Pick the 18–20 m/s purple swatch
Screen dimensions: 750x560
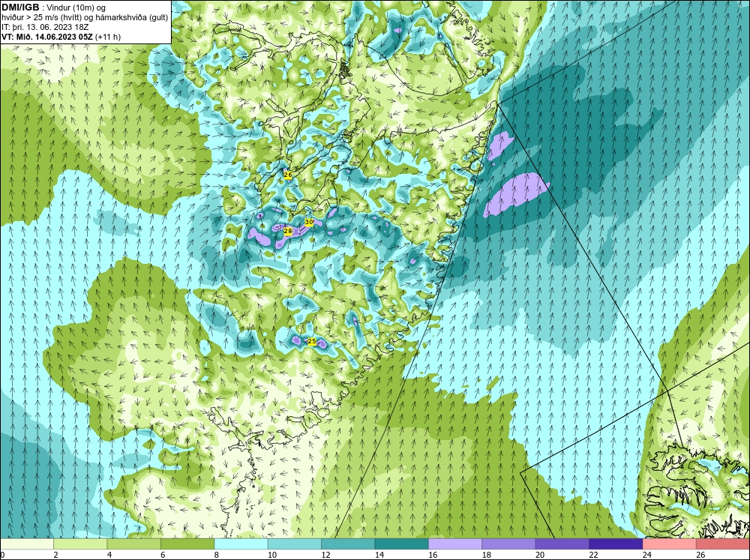point(509,544)
